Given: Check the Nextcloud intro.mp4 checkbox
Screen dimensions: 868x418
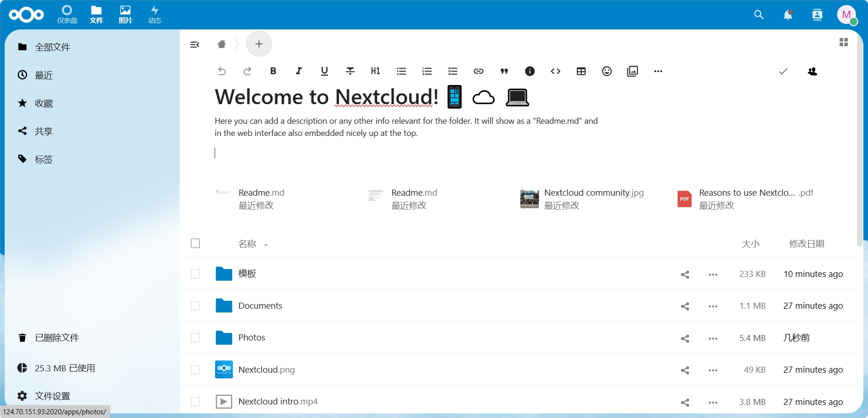Looking at the screenshot, I should click(x=196, y=402).
